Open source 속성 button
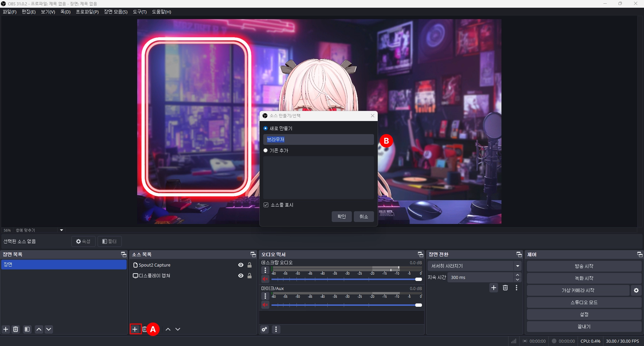Viewport: 644px width, 346px height. click(x=84, y=241)
